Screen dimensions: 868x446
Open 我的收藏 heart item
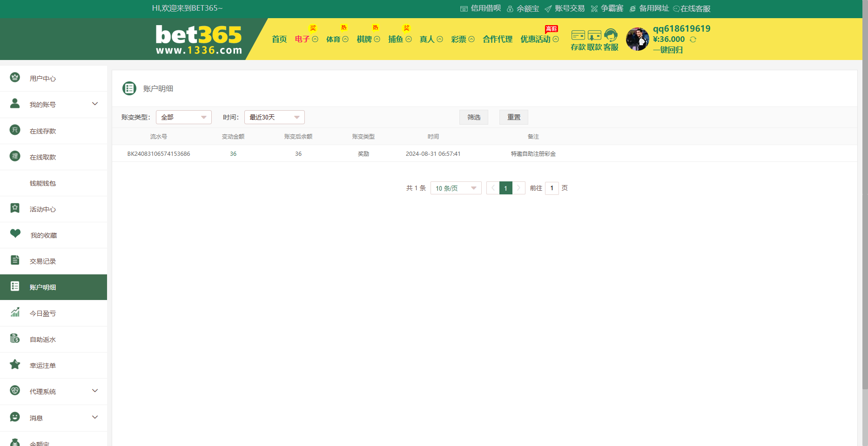coord(43,235)
